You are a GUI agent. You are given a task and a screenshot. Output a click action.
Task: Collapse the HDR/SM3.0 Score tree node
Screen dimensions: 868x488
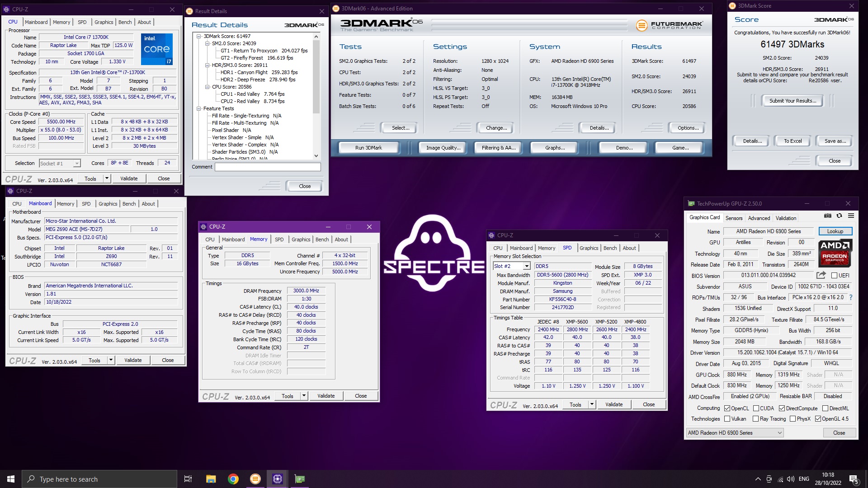(207, 65)
